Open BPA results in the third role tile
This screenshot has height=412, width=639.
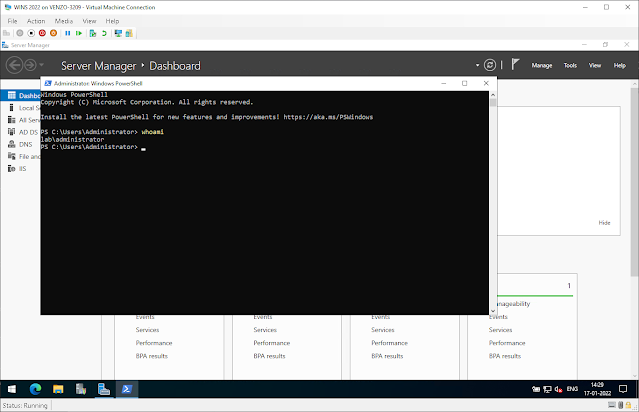click(x=387, y=356)
